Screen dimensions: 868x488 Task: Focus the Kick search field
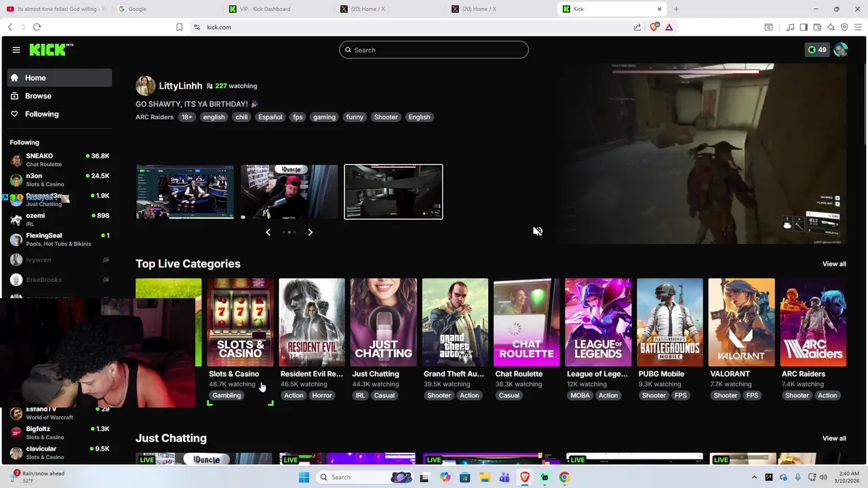point(434,49)
